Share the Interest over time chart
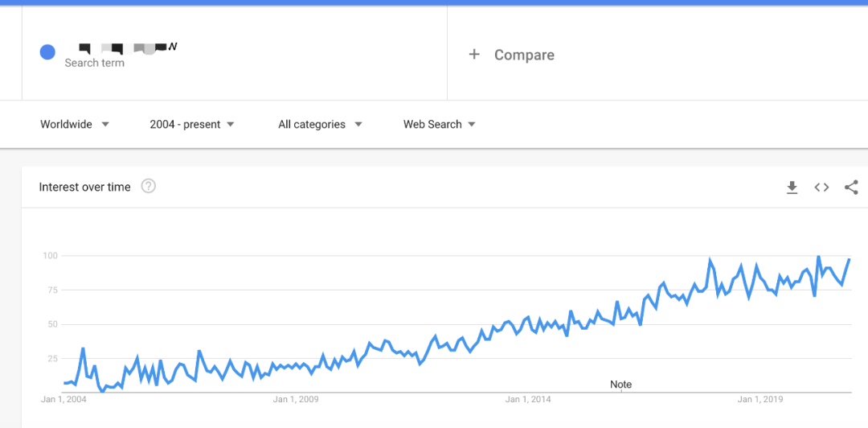This screenshot has width=868, height=428. 851,187
